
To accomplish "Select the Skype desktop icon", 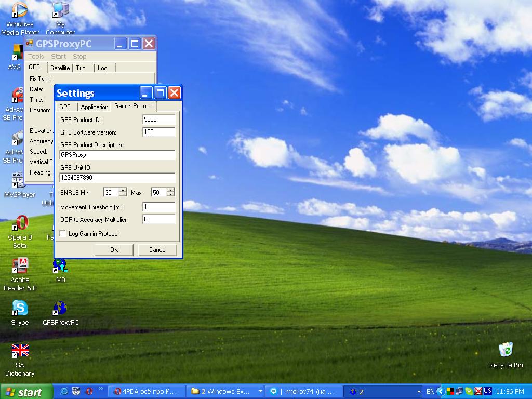I will [20, 313].
